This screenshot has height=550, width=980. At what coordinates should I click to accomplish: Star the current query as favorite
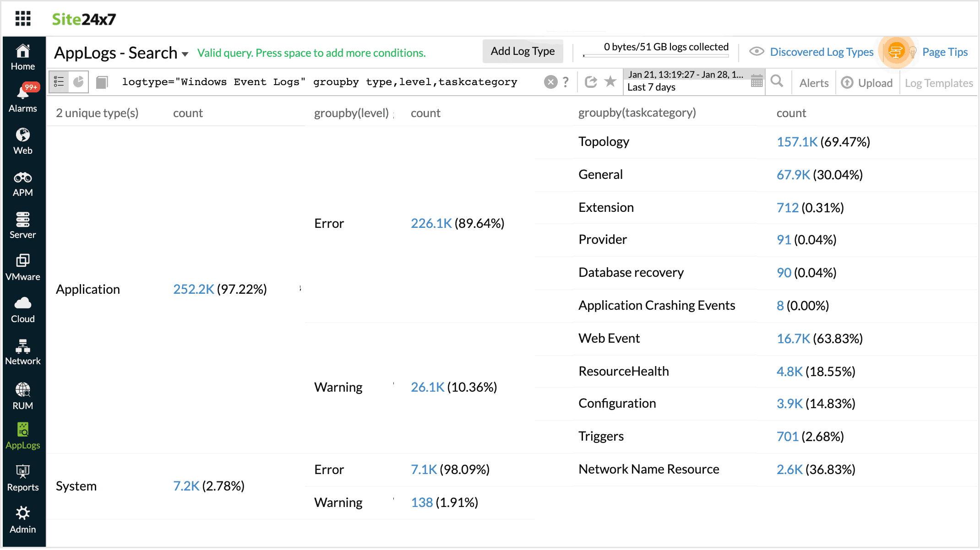[611, 82]
